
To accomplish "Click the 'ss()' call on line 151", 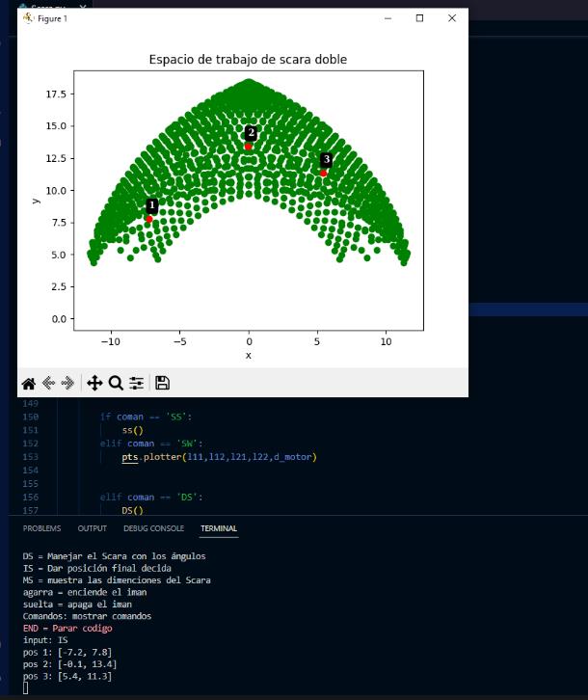I will [x=133, y=430].
